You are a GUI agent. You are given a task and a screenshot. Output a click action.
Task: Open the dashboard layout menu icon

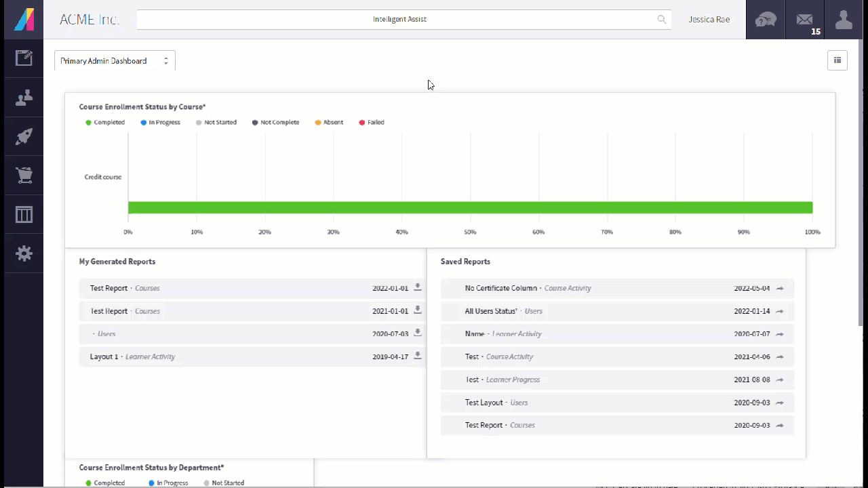[837, 60]
